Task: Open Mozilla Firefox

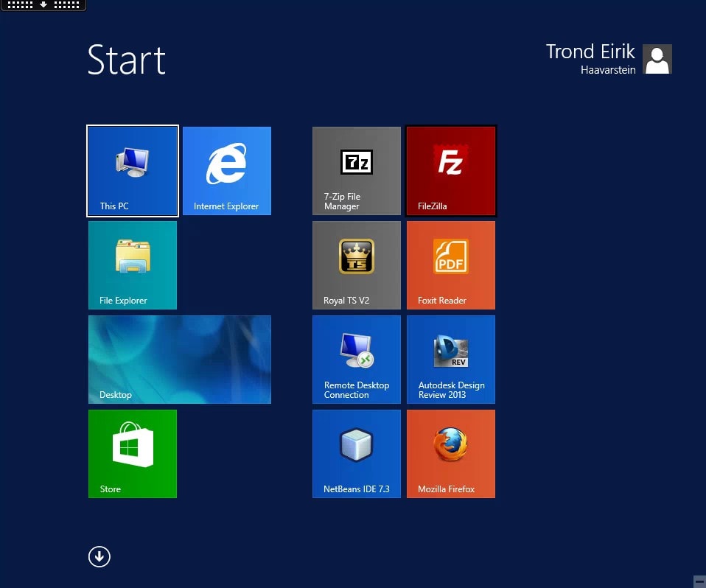Action: (451, 454)
